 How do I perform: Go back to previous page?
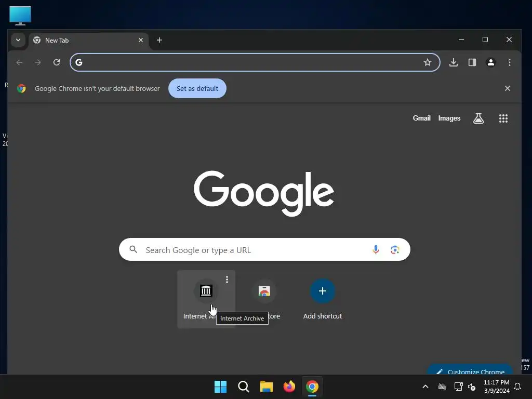click(19, 62)
